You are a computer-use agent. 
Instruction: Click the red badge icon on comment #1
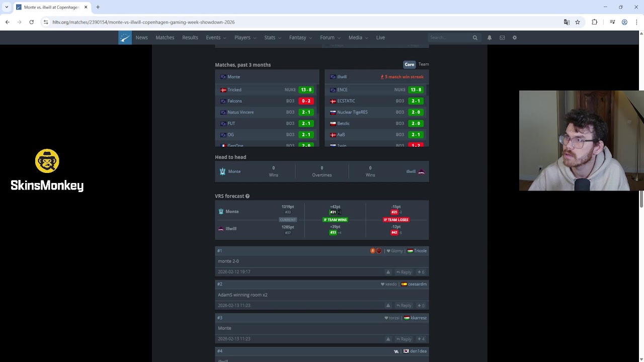pos(379,251)
